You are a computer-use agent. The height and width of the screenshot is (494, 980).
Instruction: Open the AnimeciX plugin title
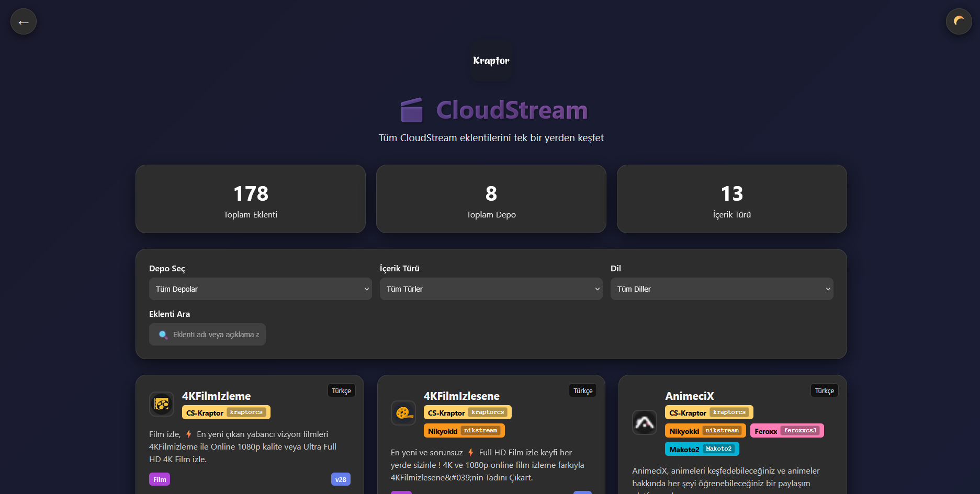click(689, 396)
